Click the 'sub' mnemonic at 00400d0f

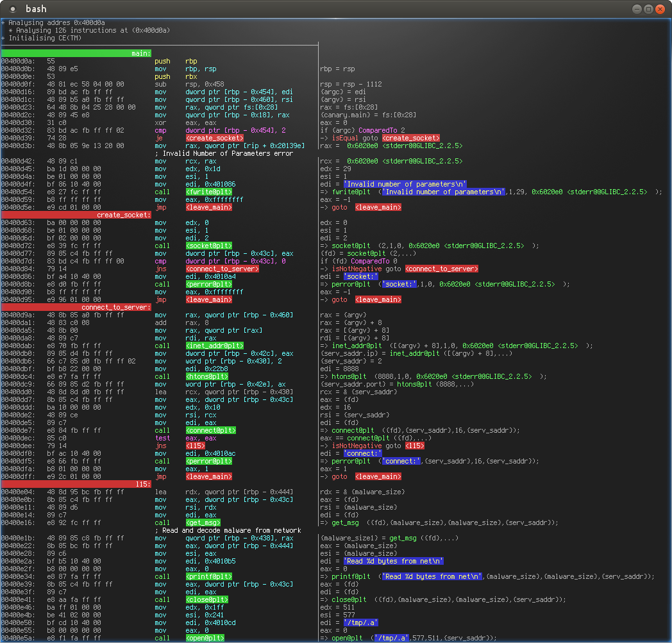tap(160, 85)
